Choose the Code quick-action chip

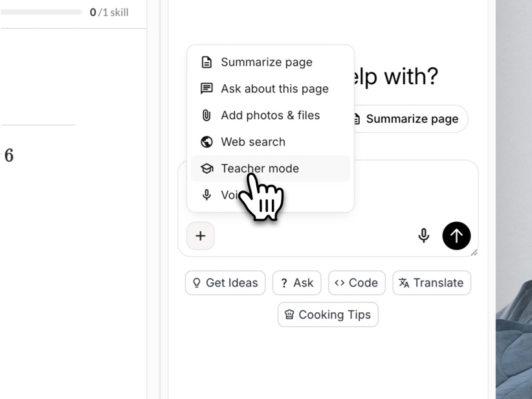357,283
